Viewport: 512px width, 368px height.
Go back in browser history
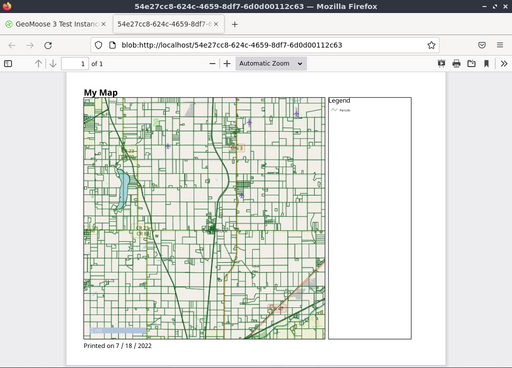[12, 45]
